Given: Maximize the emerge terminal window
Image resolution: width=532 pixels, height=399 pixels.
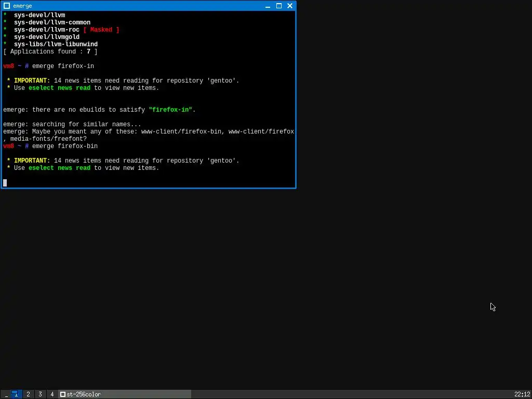Looking at the screenshot, I should [279, 6].
